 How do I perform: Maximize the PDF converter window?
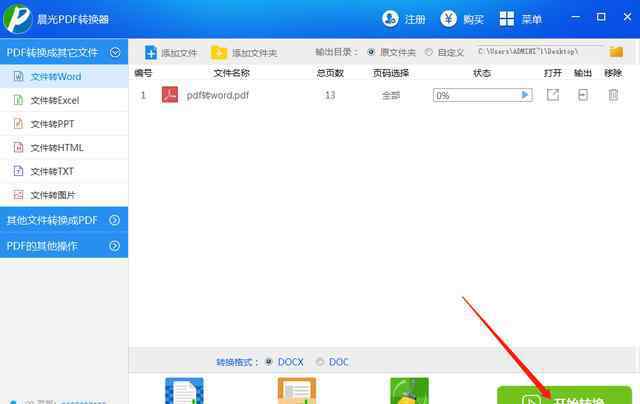coord(601,17)
